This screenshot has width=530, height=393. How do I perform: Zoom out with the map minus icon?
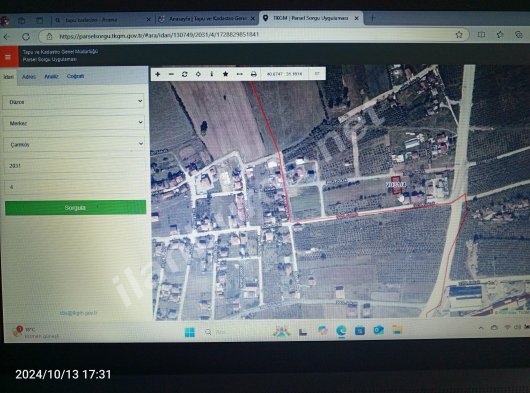171,74
